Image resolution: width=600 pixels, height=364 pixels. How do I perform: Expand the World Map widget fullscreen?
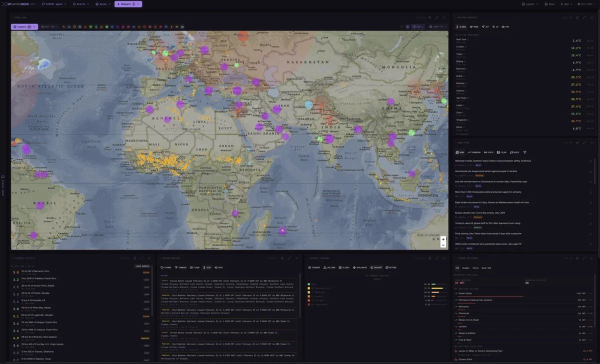436,17
